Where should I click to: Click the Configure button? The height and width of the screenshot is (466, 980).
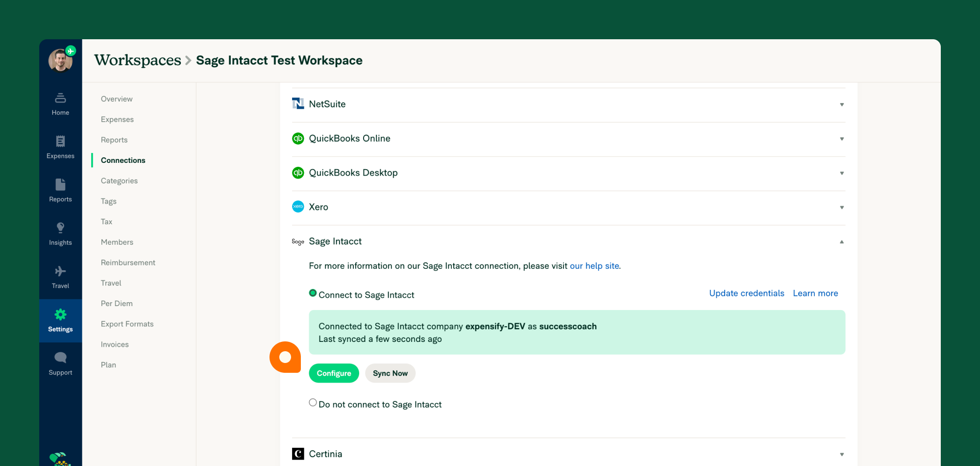334,373
